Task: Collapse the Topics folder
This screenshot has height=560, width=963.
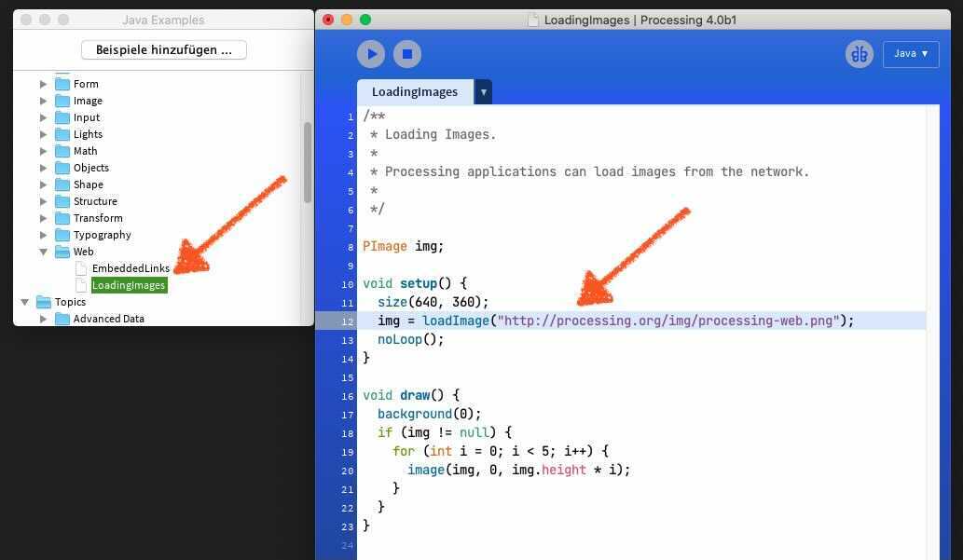Action: pyautogui.click(x=24, y=302)
